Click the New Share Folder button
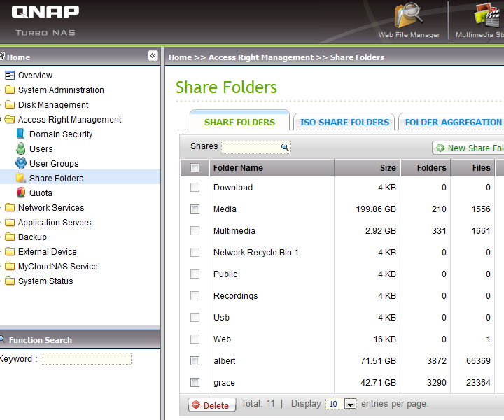 (469, 148)
